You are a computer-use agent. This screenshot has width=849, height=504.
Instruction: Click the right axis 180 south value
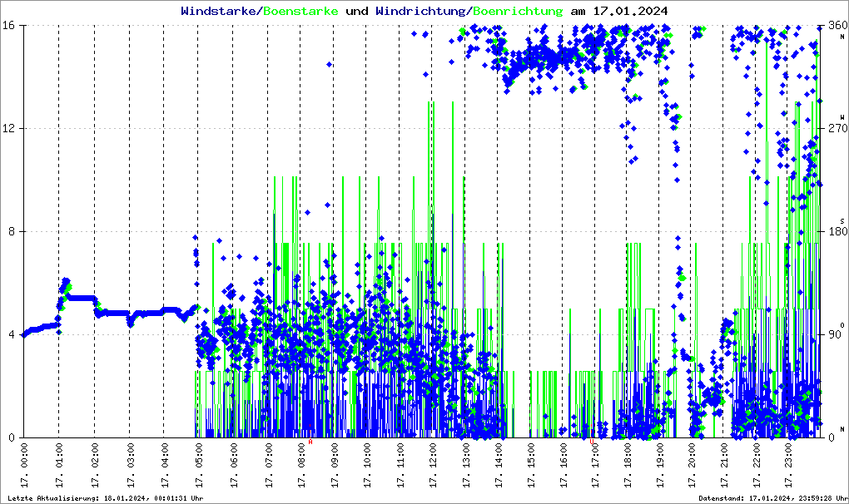tap(836, 232)
